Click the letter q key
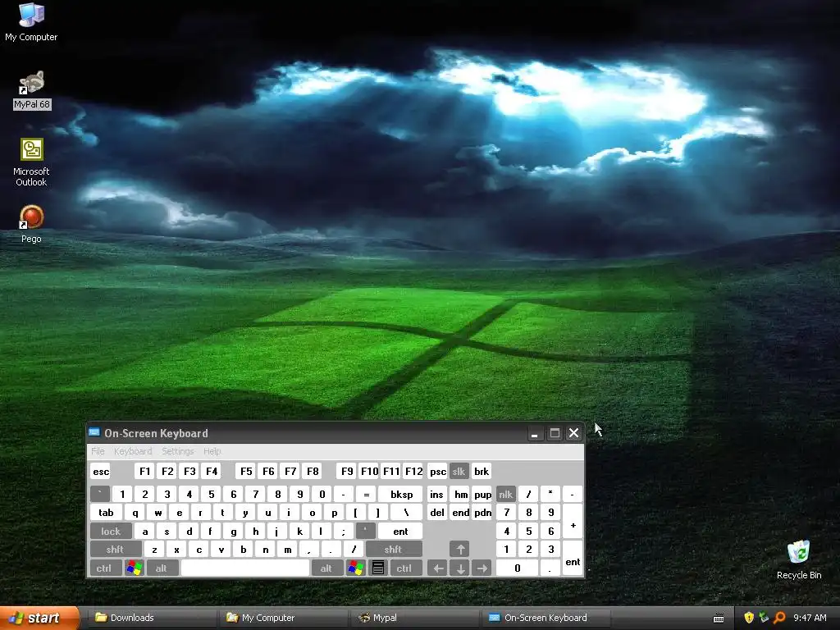Viewport: 840px width, 630px height. coord(135,512)
